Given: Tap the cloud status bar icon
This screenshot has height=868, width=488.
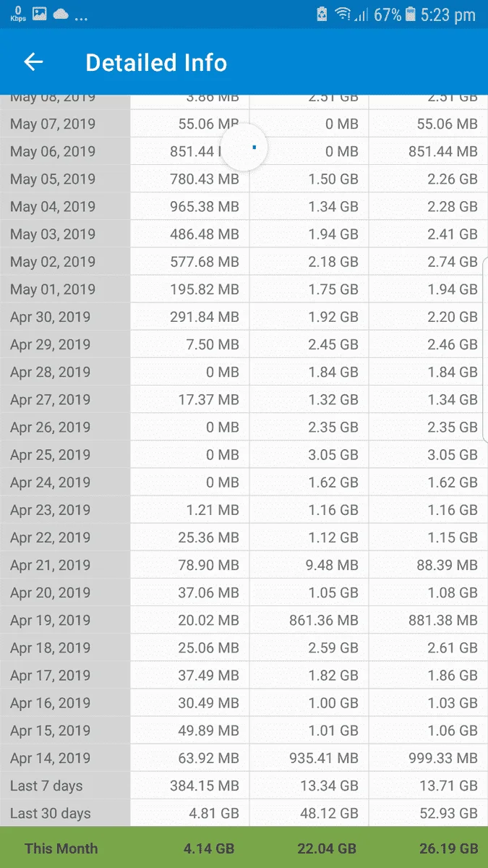Looking at the screenshot, I should [x=61, y=14].
